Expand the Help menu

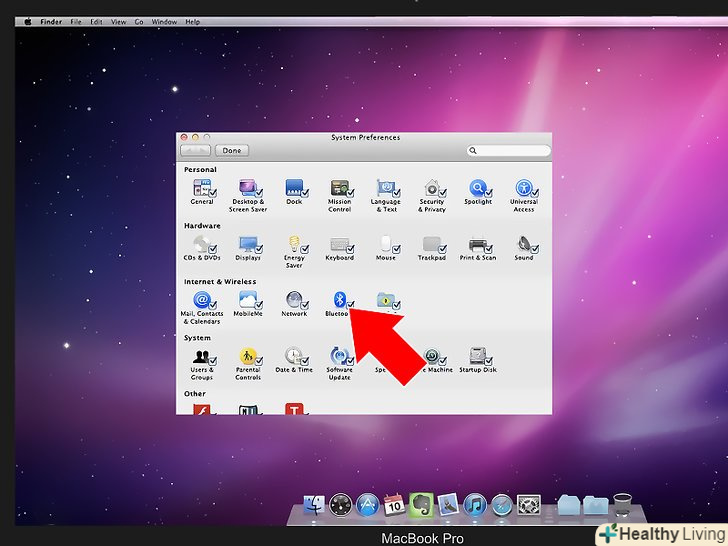(x=192, y=21)
